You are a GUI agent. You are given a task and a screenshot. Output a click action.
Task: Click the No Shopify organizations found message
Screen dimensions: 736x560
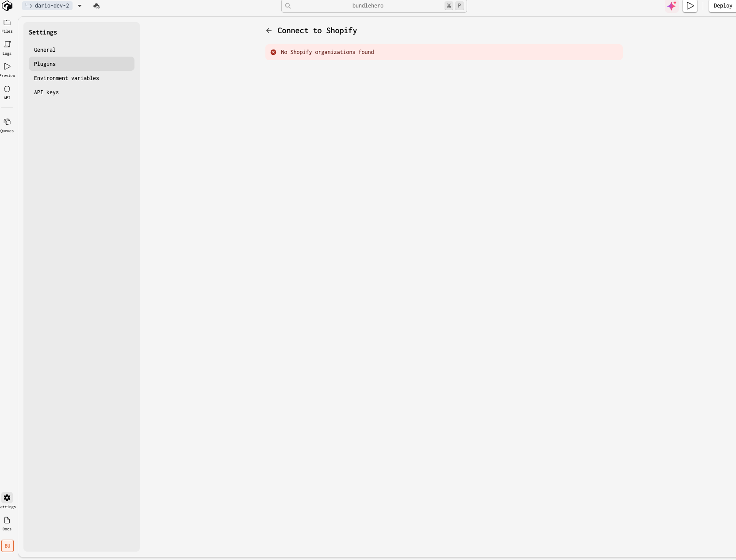coord(327,52)
